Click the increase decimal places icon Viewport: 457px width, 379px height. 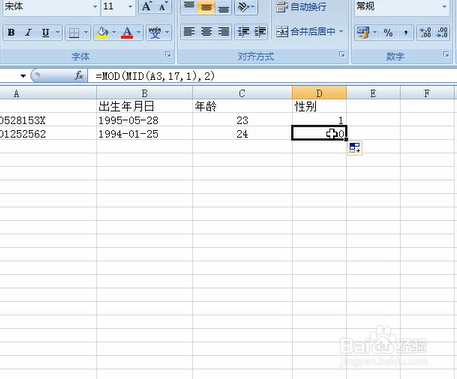pyautogui.click(x=425, y=32)
